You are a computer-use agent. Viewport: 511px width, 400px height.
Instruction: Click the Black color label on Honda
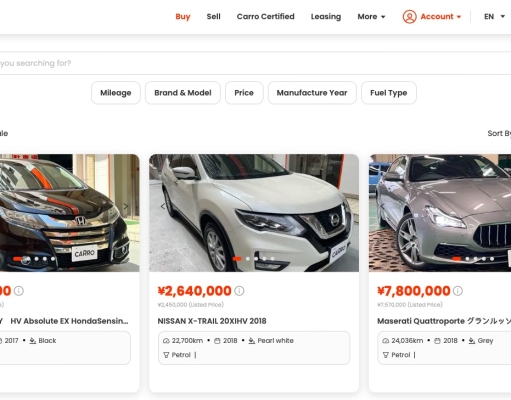click(47, 341)
